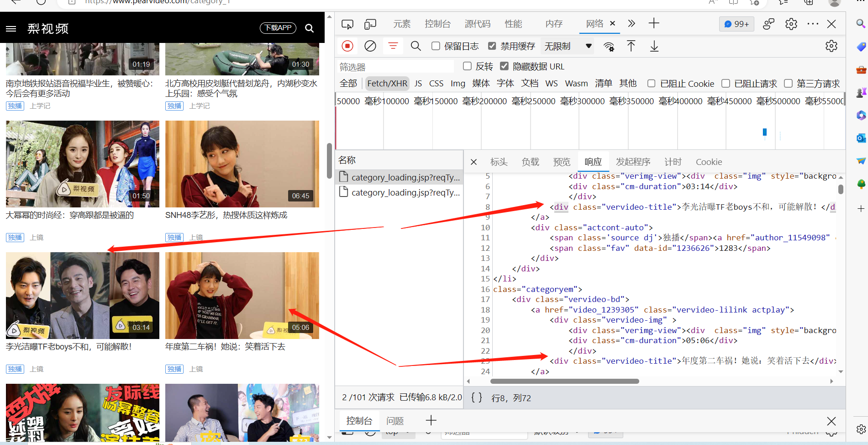Open the throttling dropdown 无限制
The image size is (868, 445).
click(568, 46)
